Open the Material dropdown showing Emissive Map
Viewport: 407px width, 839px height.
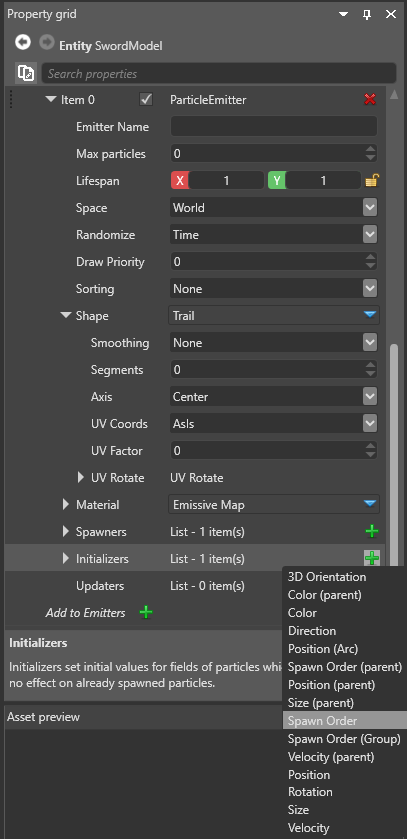[x=274, y=504]
